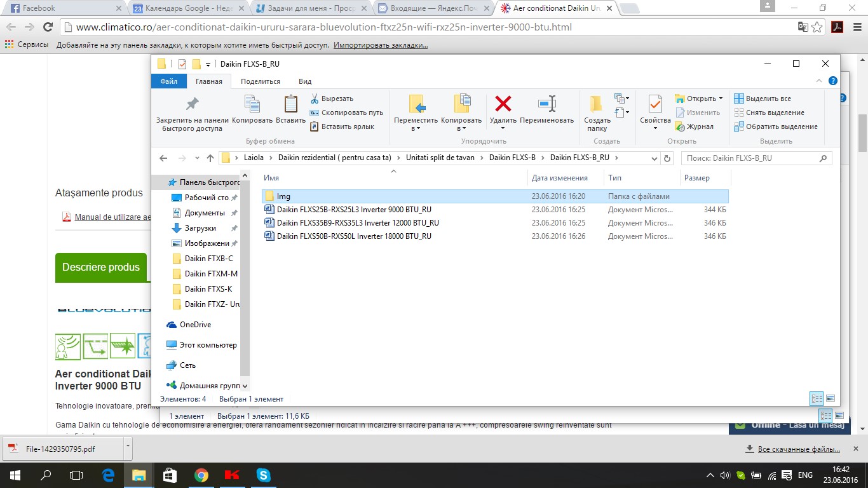
Task: Open Windows Start menu
Action: (x=15, y=475)
